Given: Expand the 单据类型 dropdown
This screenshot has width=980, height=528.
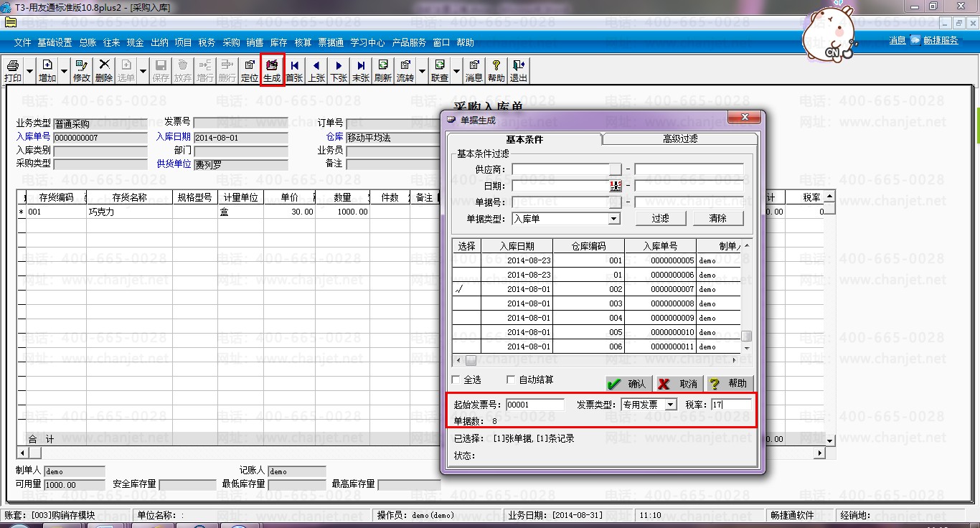Looking at the screenshot, I should tap(614, 219).
